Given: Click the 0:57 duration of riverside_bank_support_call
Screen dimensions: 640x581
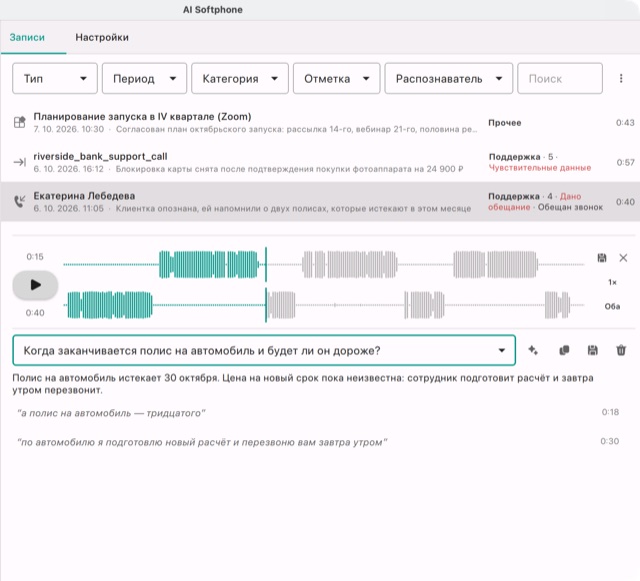Looking at the screenshot, I should click(626, 163).
